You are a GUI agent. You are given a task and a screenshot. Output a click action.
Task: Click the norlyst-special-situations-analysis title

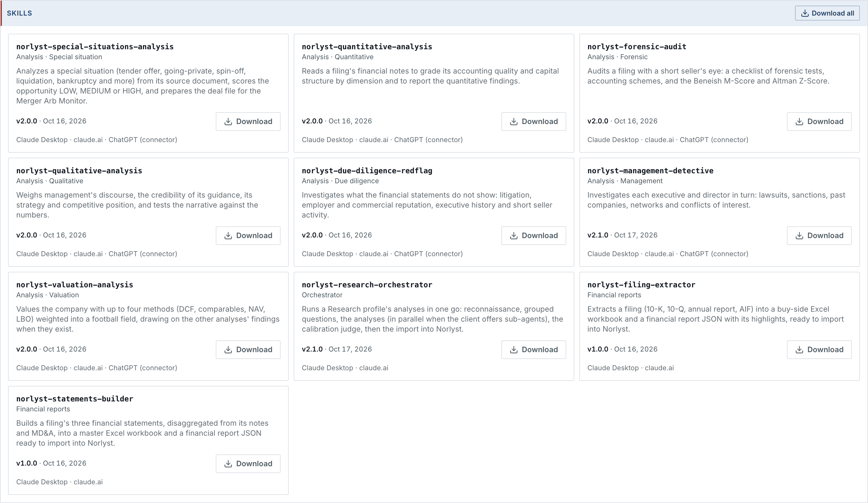95,46
